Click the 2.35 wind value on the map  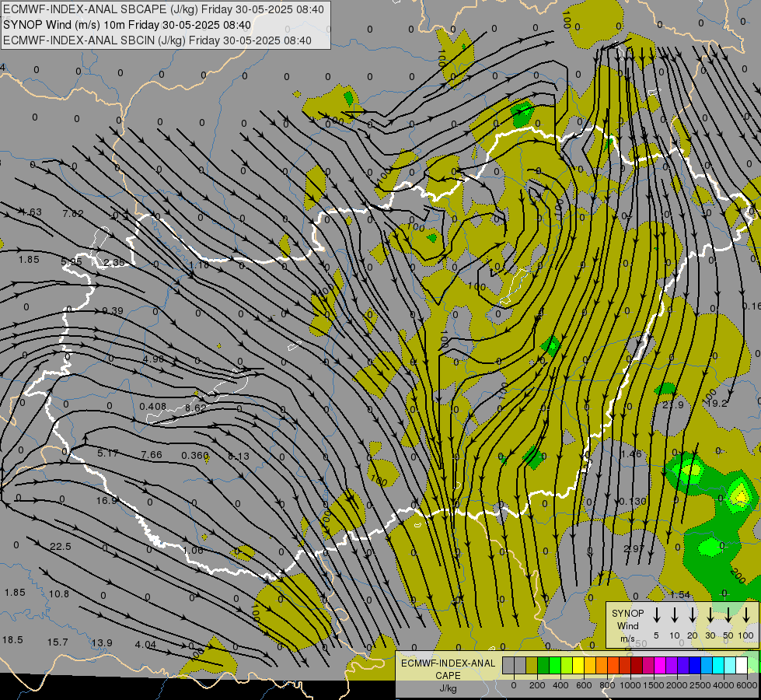(114, 262)
